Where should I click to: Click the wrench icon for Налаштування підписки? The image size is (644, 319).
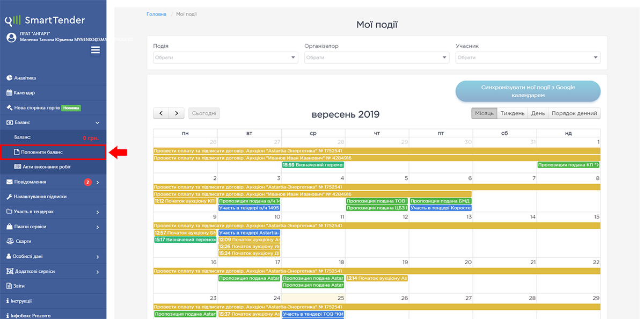[x=9, y=197]
